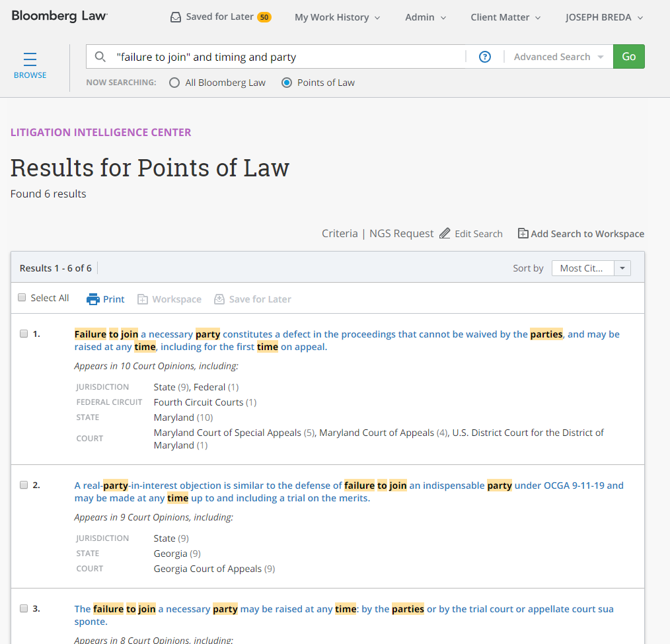Viewport: 670px width, 644px height.
Task: Click Edit Search pencil icon
Action: [445, 234]
